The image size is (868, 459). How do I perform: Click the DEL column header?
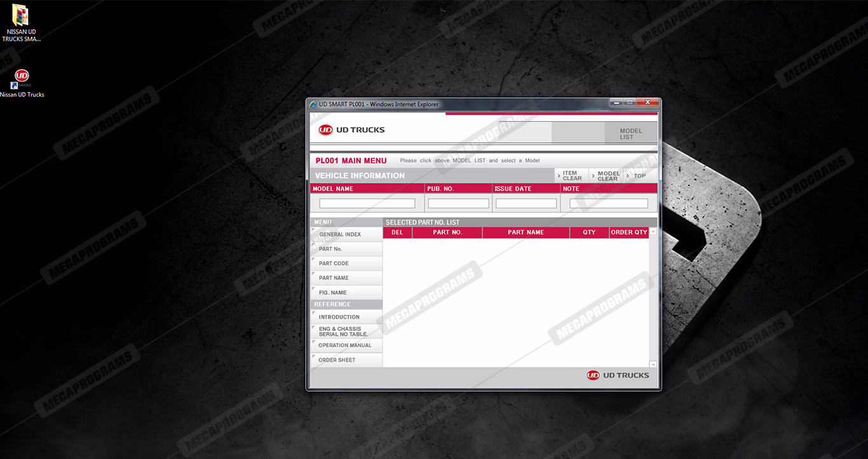(397, 232)
